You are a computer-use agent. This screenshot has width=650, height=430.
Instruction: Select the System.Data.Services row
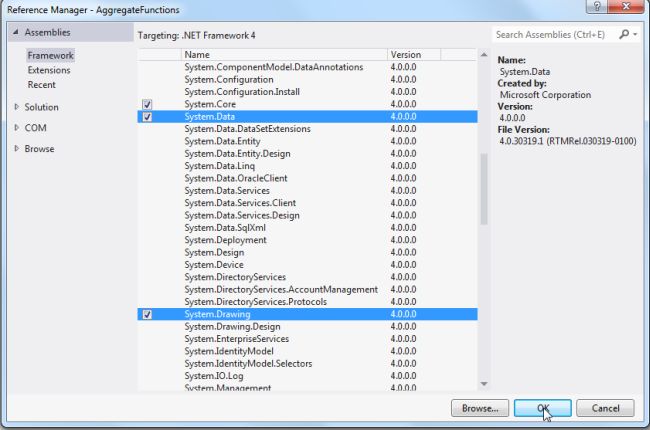(x=307, y=191)
